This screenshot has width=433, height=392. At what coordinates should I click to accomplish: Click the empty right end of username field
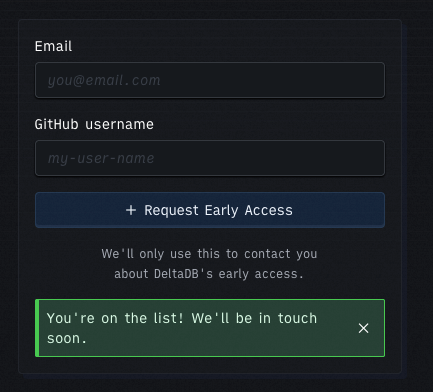pos(333,158)
